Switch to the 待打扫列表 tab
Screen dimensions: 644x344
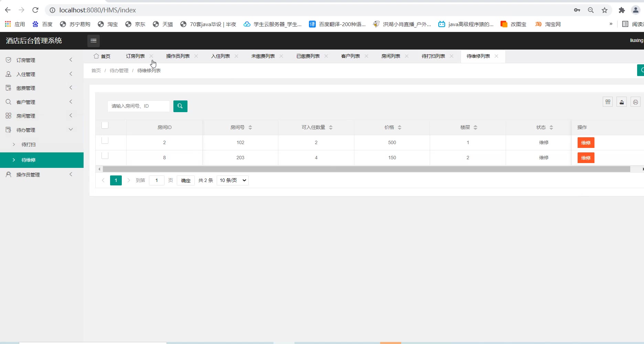pyautogui.click(x=433, y=56)
